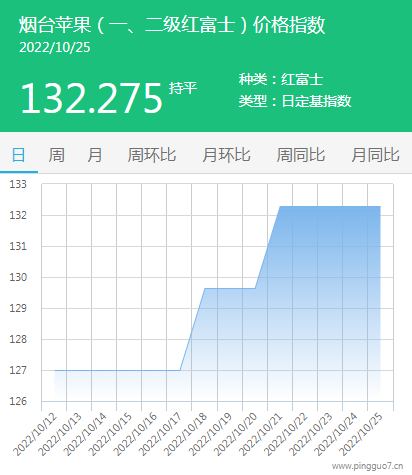Switch to 月环比 month-over-month tab

226,155
